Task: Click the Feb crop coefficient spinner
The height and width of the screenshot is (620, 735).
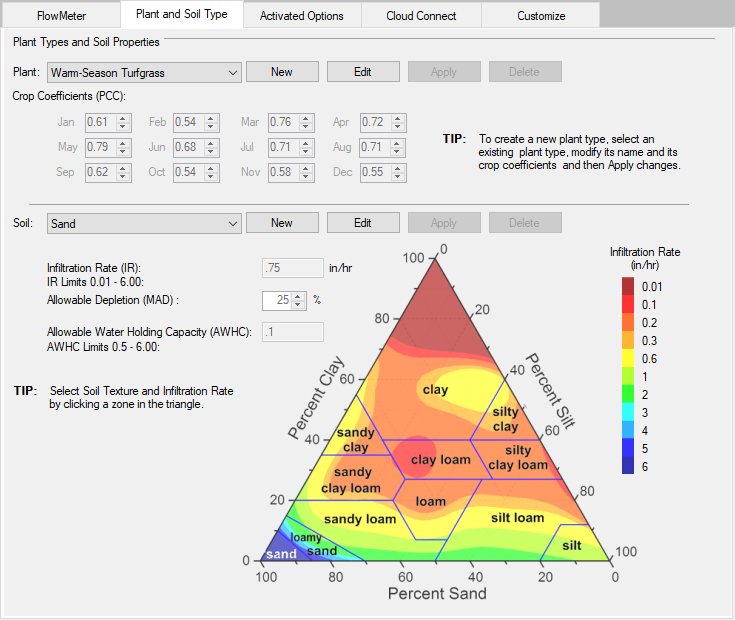Action: point(211,122)
